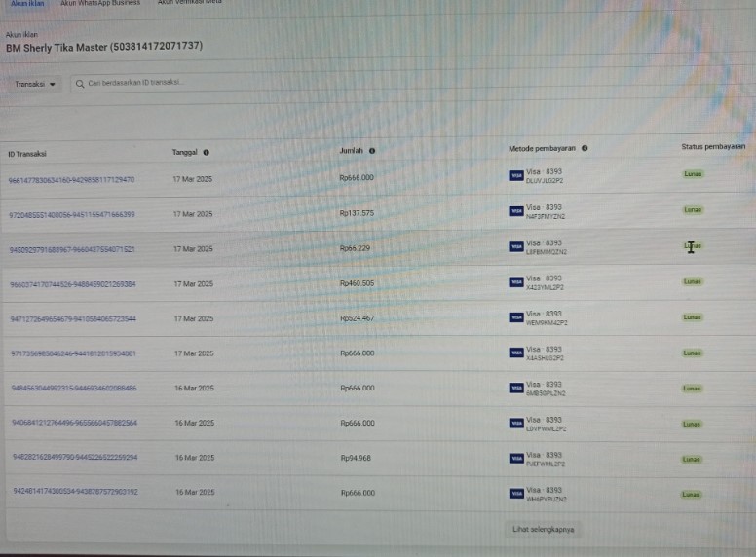
Task: Click the Status pembayaran column header
Action: point(713,146)
